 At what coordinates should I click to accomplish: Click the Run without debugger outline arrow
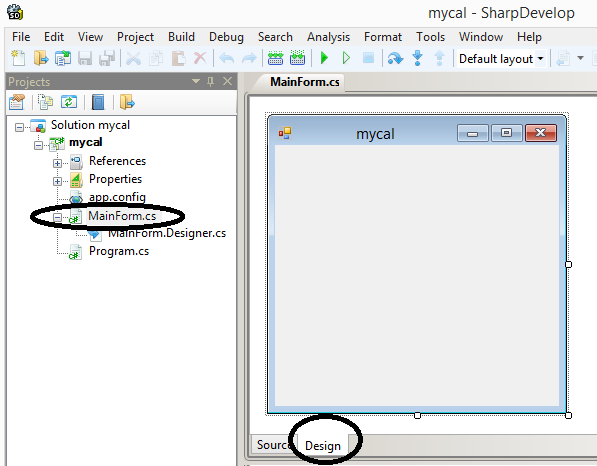tap(346, 58)
